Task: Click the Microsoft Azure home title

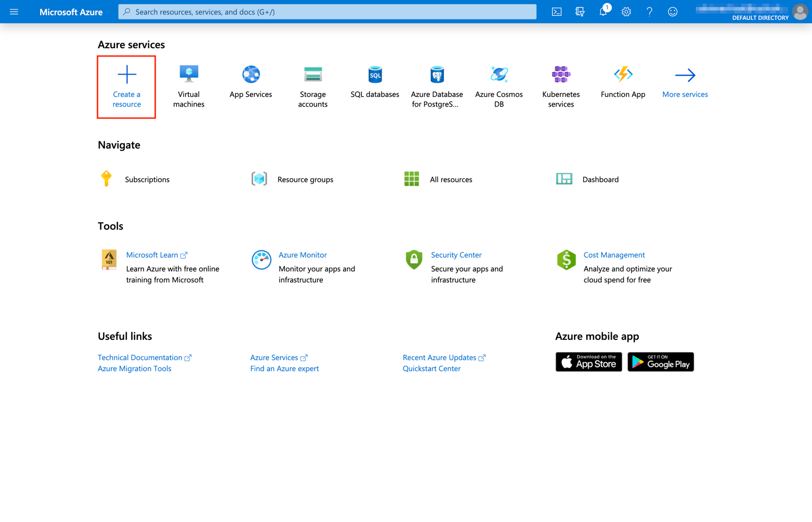Action: click(x=71, y=12)
